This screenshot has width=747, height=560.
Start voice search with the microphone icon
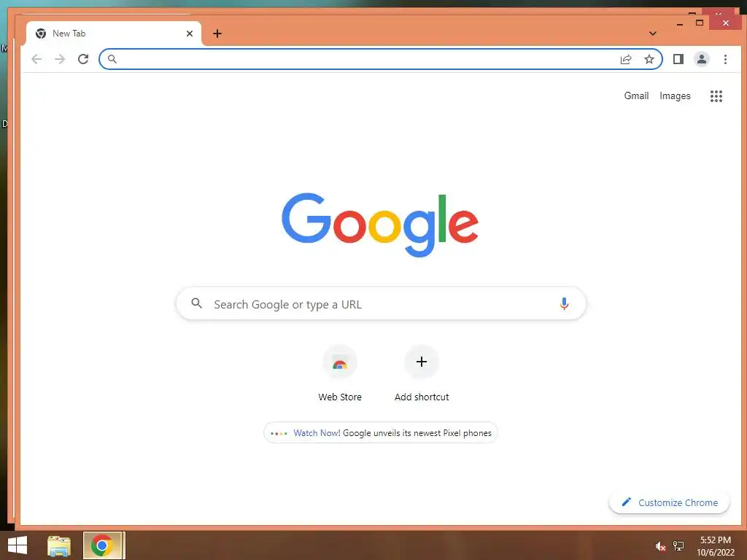564,304
